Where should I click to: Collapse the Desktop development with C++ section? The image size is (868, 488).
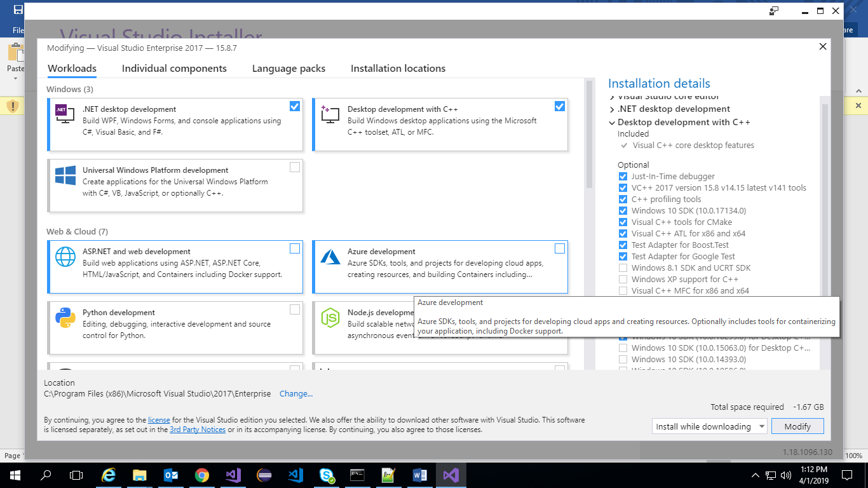click(x=612, y=123)
